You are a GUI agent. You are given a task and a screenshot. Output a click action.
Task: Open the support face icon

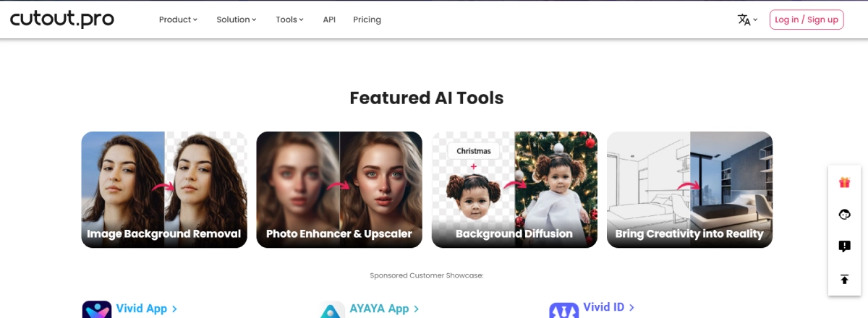(x=844, y=214)
